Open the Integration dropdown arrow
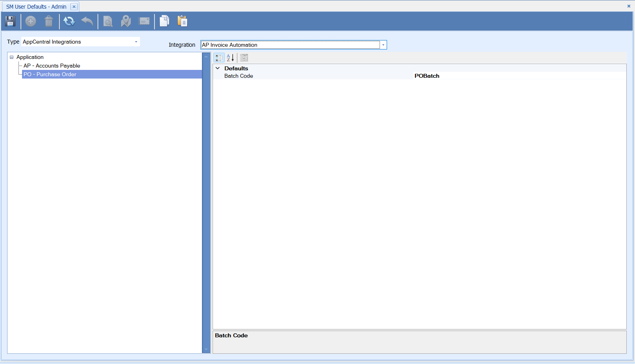Image resolution: width=635 pixels, height=364 pixels. [x=383, y=45]
